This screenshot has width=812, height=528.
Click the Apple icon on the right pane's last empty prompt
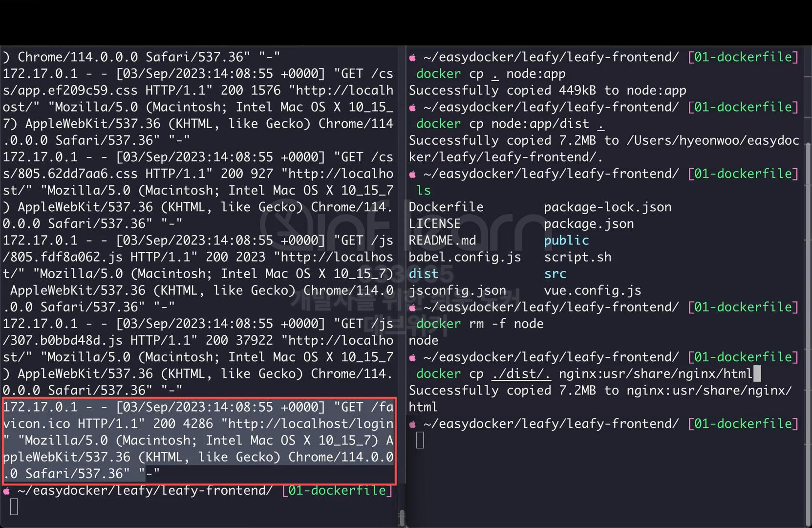(413, 424)
